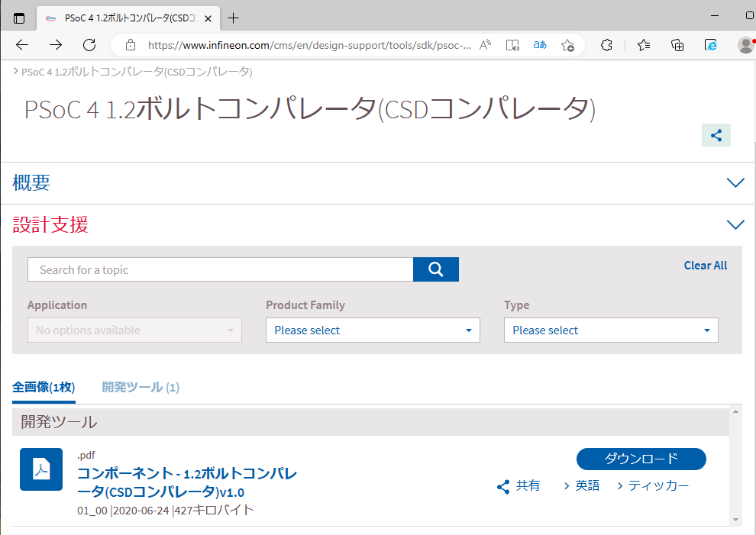Open the Type dropdown
The image size is (756, 535).
point(611,330)
